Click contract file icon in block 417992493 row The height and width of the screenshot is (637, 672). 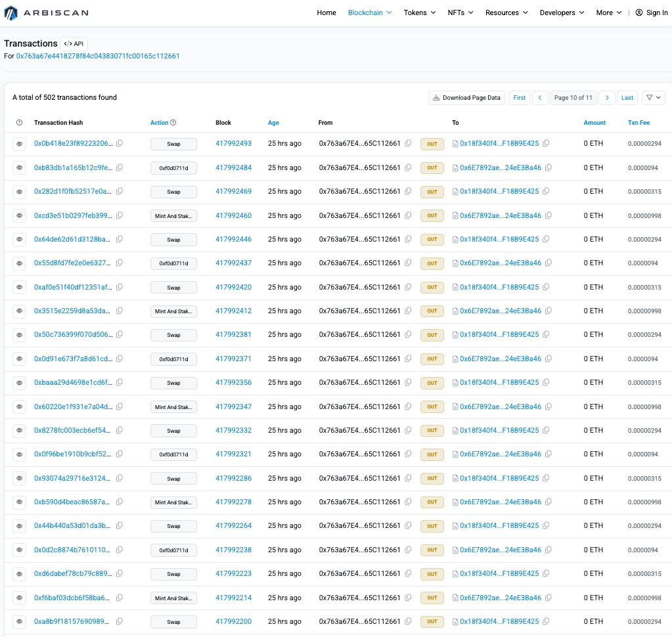pyautogui.click(x=455, y=144)
